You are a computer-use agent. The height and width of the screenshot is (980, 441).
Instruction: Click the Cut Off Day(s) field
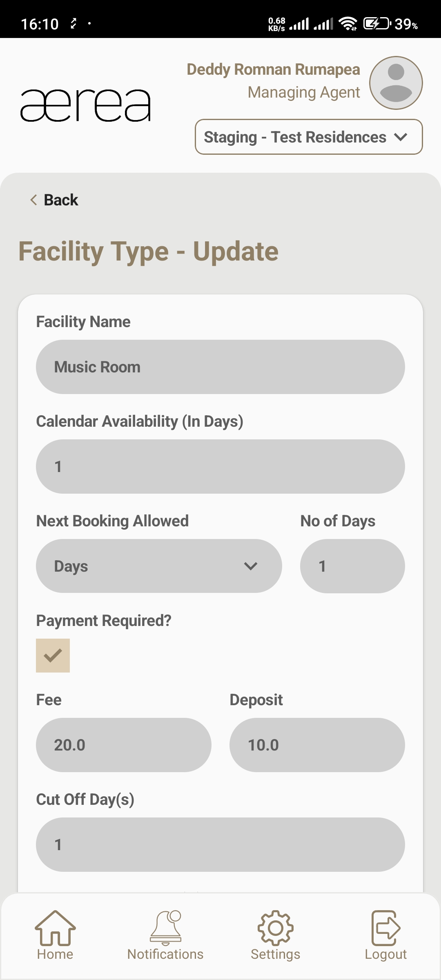pos(220,844)
